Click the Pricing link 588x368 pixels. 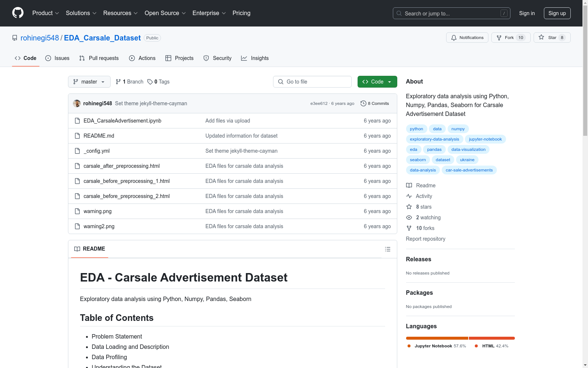click(x=241, y=13)
